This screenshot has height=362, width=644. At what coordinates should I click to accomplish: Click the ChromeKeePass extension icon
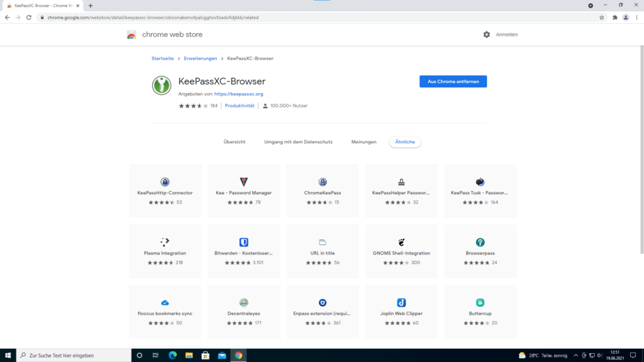323,182
